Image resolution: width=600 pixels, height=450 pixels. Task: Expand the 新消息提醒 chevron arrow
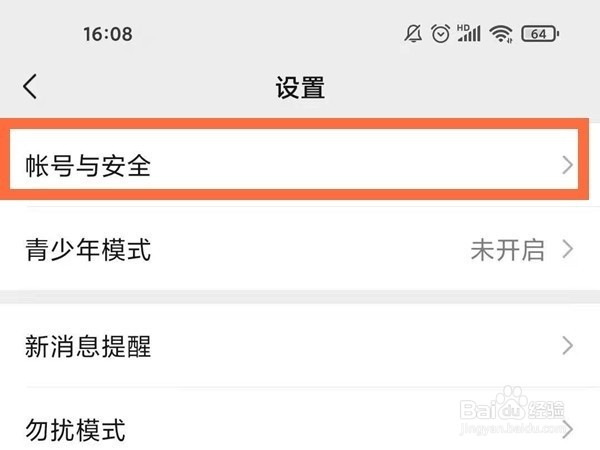tap(568, 347)
